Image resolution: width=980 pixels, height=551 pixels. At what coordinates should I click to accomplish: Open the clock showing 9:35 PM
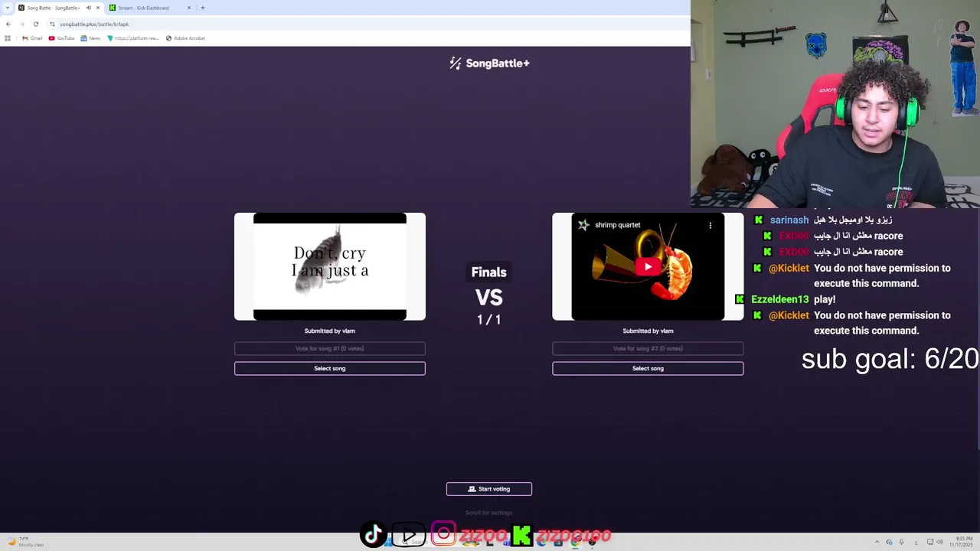pos(960,542)
